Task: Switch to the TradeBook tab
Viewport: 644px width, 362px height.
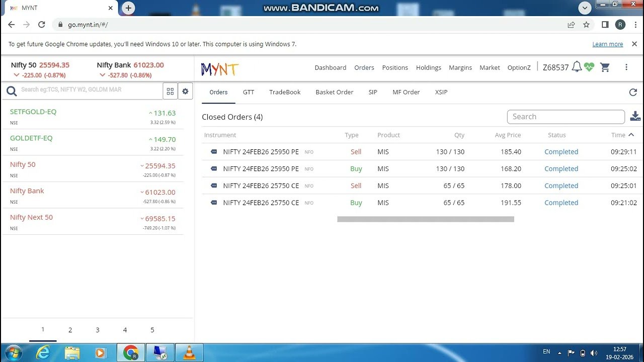Action: coord(285,92)
